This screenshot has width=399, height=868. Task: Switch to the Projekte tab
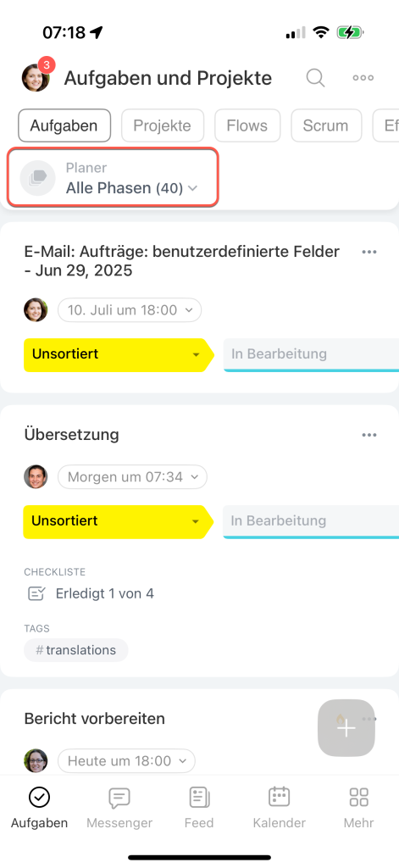click(x=162, y=125)
